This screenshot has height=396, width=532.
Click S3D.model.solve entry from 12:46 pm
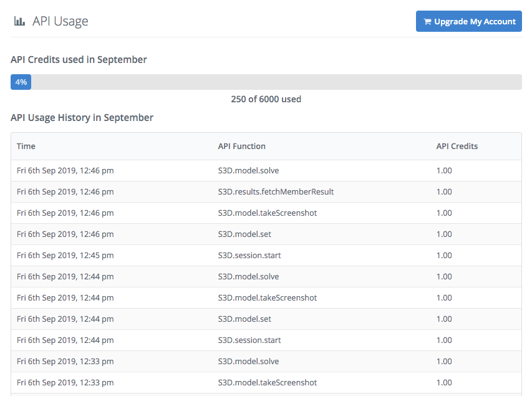(x=248, y=170)
